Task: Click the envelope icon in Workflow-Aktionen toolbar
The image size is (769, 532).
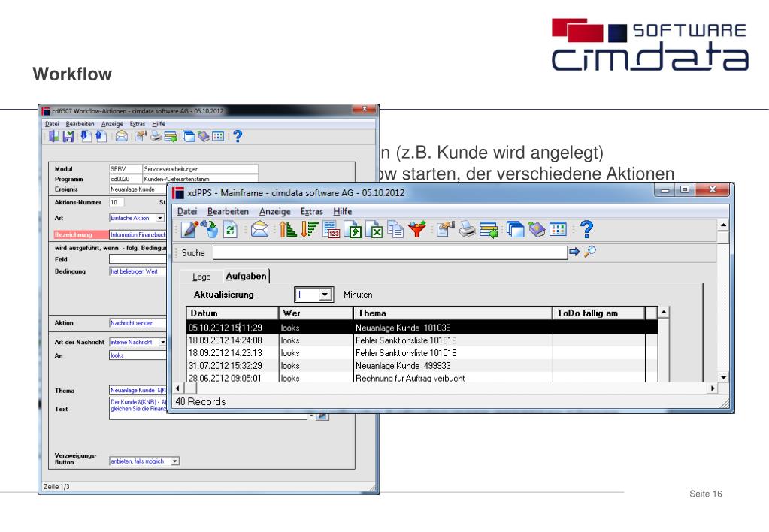Action: [x=122, y=136]
